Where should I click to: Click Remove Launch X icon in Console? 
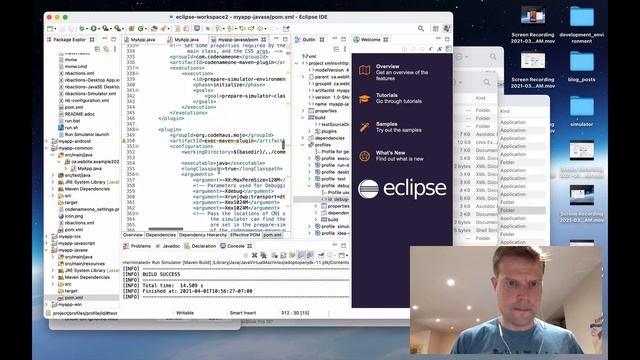pos(254,256)
